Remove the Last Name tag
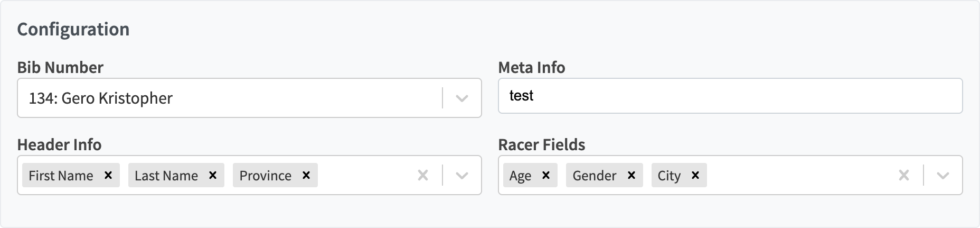 tap(213, 175)
